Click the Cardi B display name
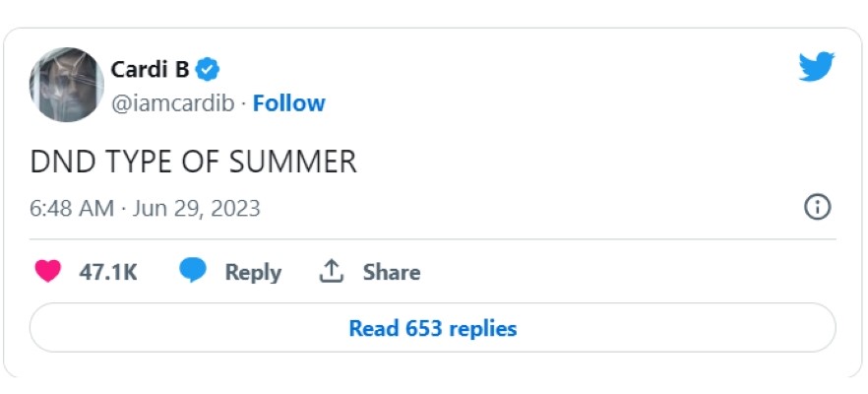 click(x=150, y=70)
